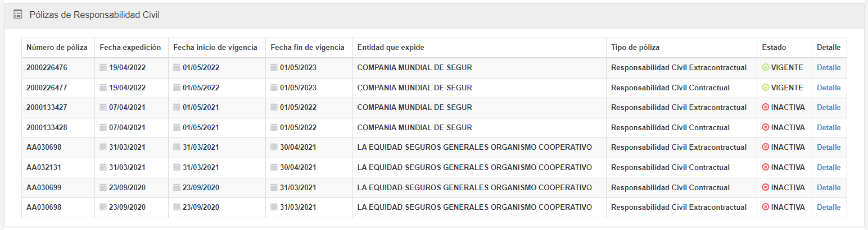The height and width of the screenshot is (230, 868).
Task: Open Detalle link for policy 2000226476
Action: click(x=829, y=68)
